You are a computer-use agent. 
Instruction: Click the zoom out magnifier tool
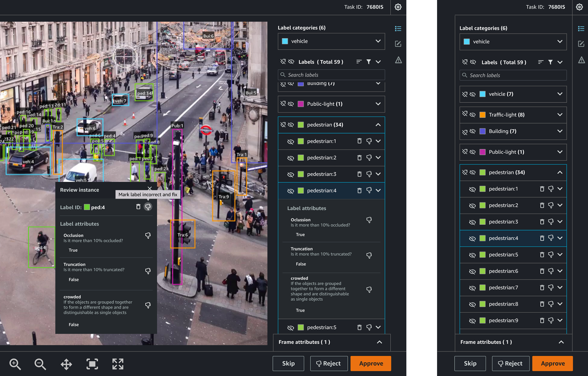tap(40, 364)
